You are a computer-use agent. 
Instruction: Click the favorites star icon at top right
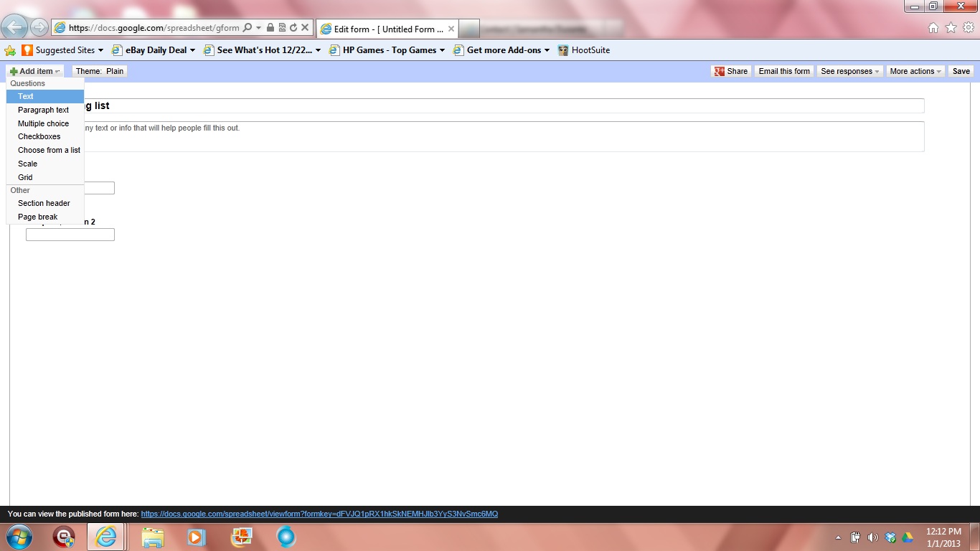951,28
